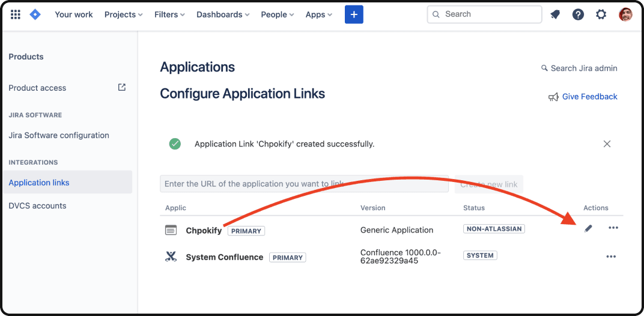
Task: Open DVCS accounts in the sidebar
Action: pyautogui.click(x=37, y=205)
